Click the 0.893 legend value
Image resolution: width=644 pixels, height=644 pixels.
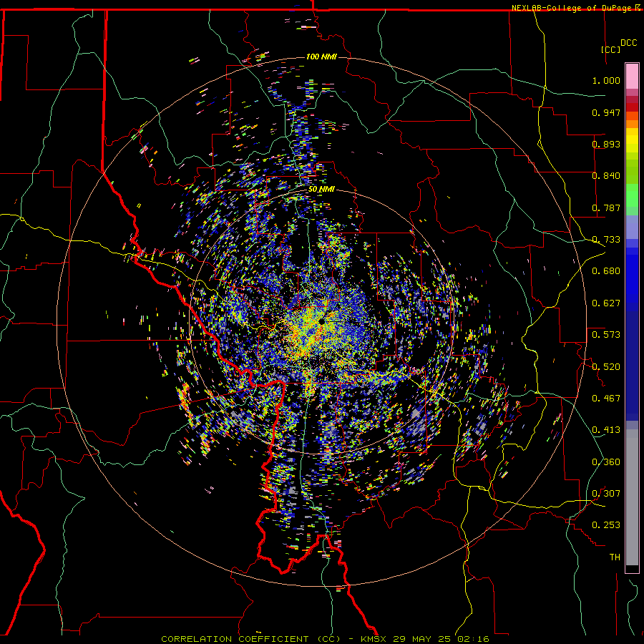point(606,144)
